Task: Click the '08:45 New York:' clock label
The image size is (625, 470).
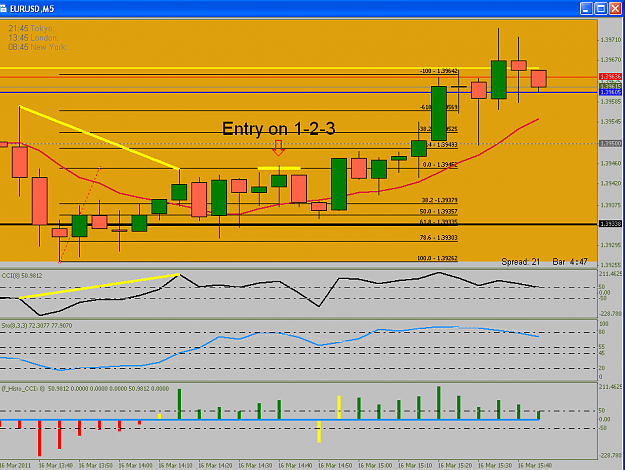Action: pos(37,47)
